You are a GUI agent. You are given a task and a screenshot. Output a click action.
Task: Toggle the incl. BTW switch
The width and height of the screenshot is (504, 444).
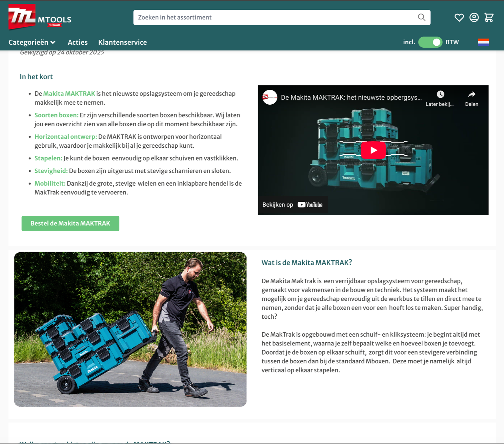tap(430, 42)
